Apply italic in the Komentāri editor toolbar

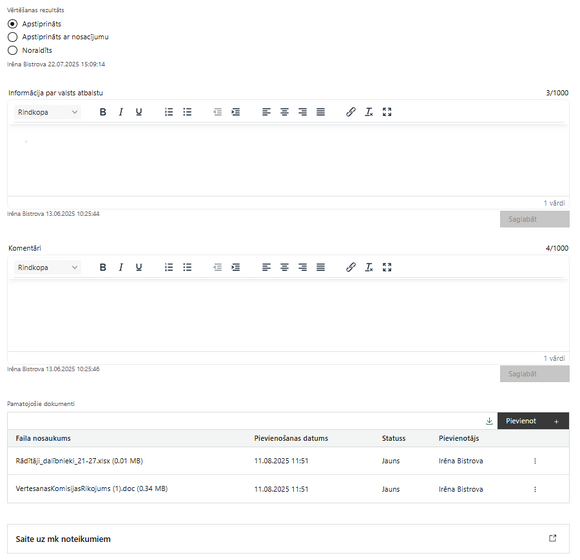tap(121, 267)
